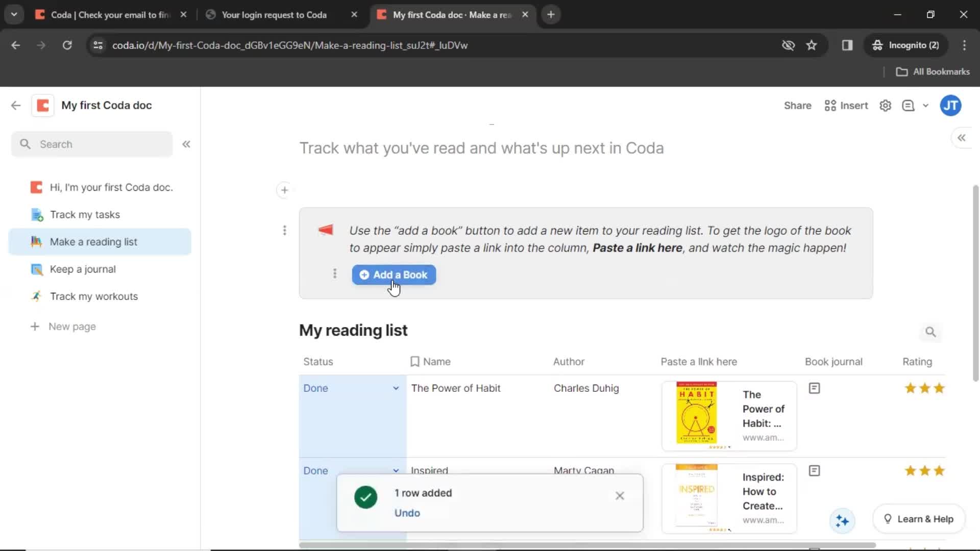Click the collapse sidebar chevron icon

click(186, 144)
